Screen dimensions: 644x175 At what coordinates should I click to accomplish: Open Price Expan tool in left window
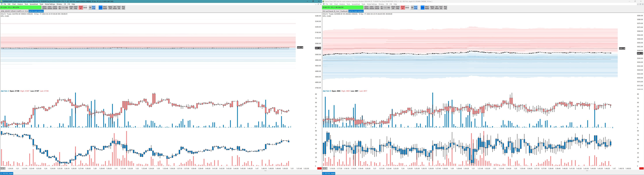pos(105,8)
